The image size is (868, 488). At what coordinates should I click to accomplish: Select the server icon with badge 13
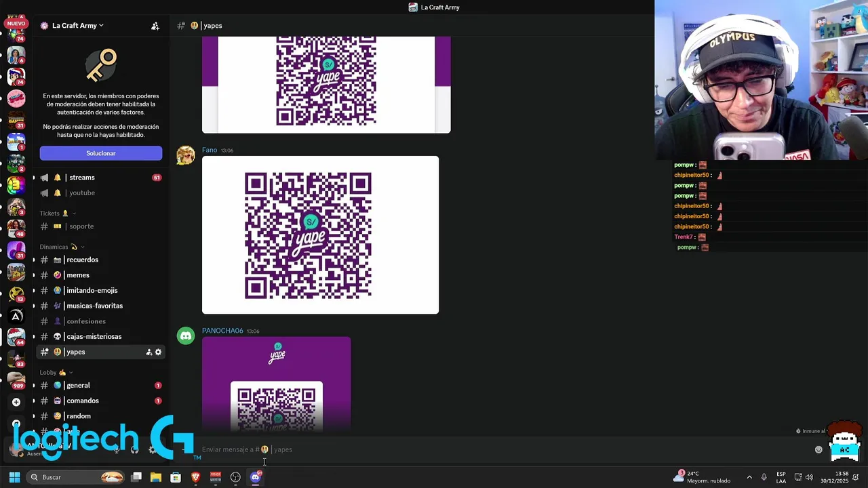coord(16,293)
